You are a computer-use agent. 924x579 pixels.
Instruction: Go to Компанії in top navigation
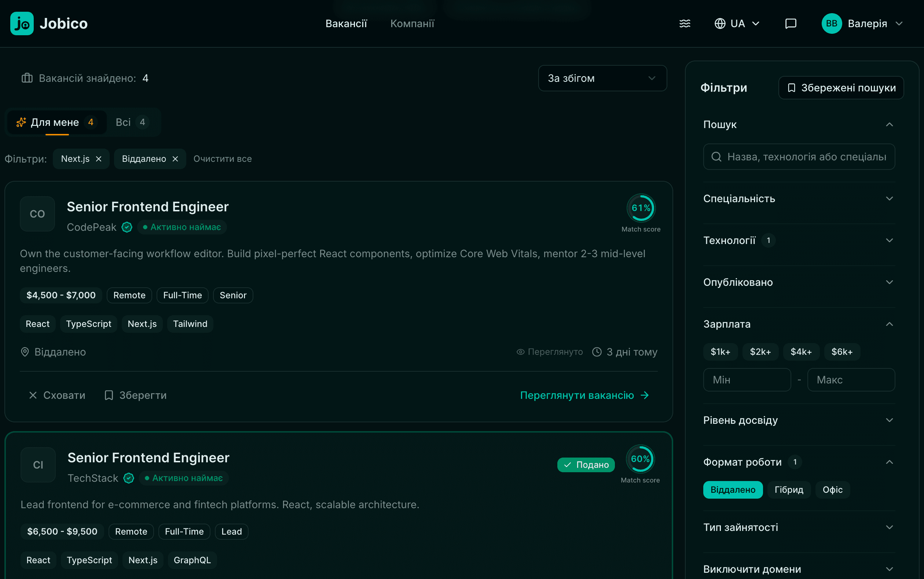pyautogui.click(x=412, y=23)
